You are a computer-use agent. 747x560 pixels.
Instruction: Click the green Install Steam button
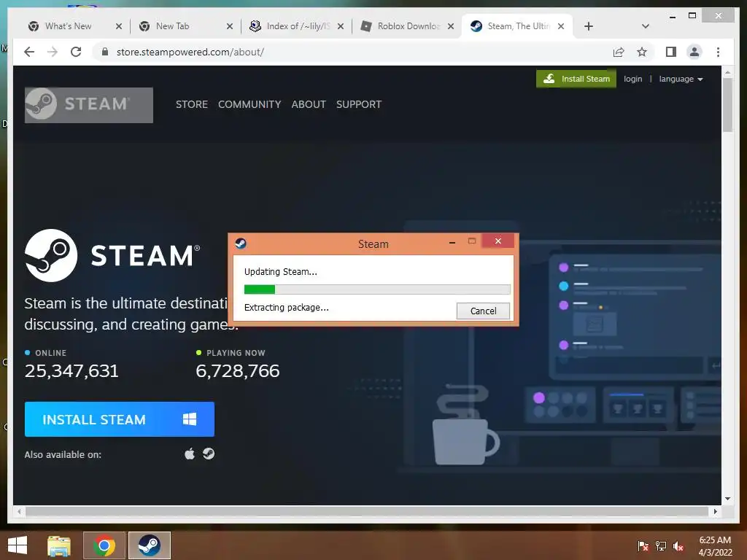[x=576, y=79]
